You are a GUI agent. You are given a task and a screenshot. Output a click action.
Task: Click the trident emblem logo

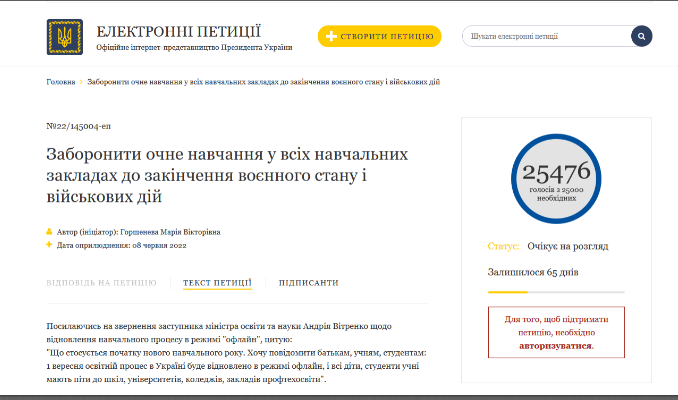[65, 37]
